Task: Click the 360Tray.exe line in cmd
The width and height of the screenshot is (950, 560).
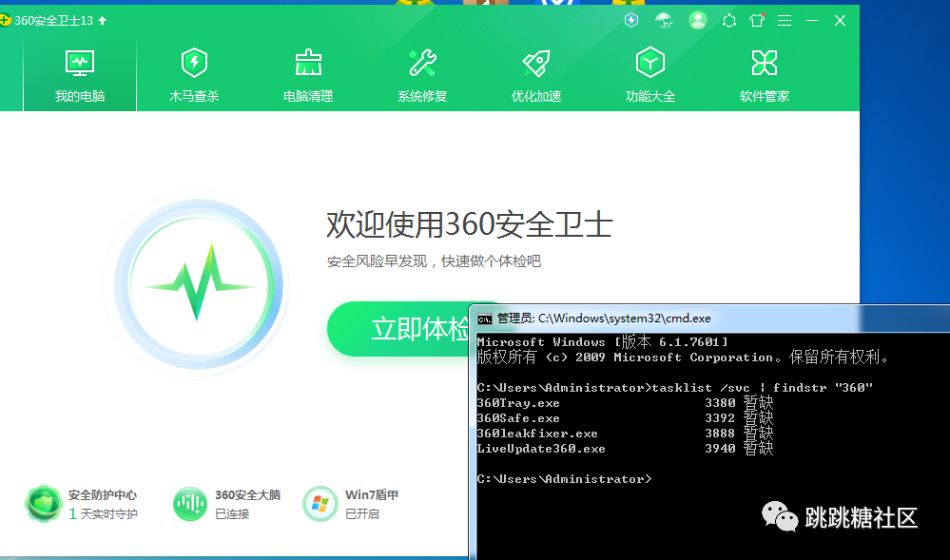Action: 626,403
